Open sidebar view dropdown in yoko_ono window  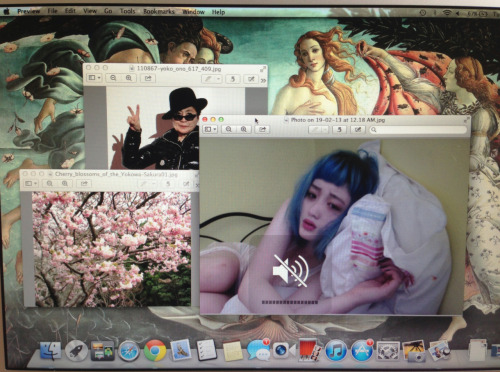tap(94, 78)
